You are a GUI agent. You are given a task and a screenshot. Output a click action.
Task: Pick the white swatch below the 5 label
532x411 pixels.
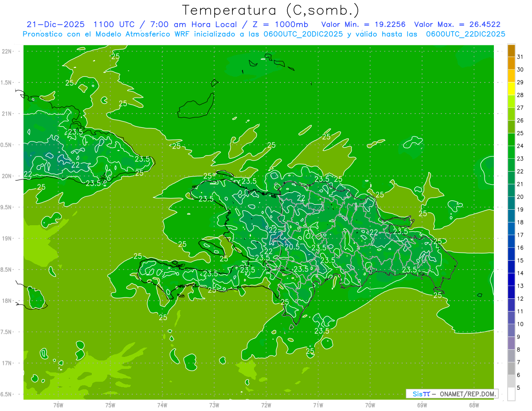(x=511, y=394)
